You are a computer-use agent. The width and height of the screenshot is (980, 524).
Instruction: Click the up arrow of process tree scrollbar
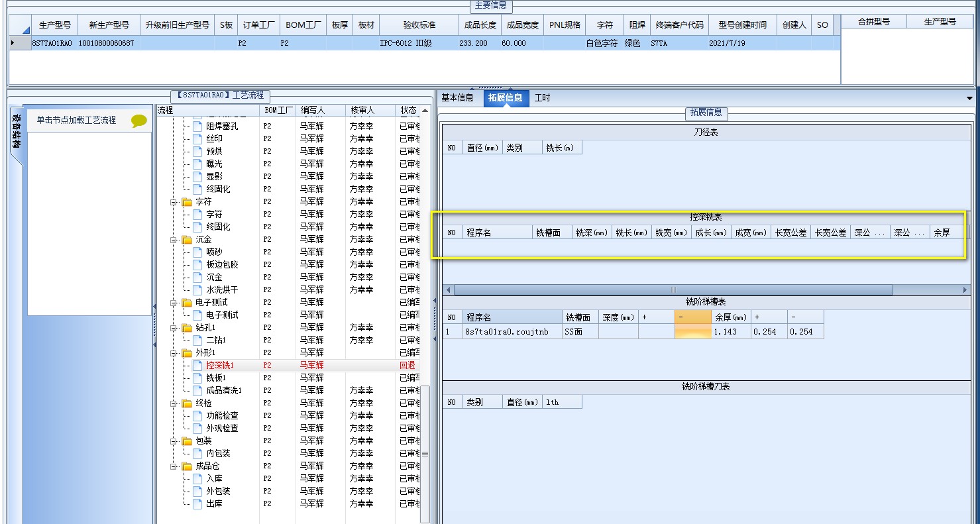point(425,110)
